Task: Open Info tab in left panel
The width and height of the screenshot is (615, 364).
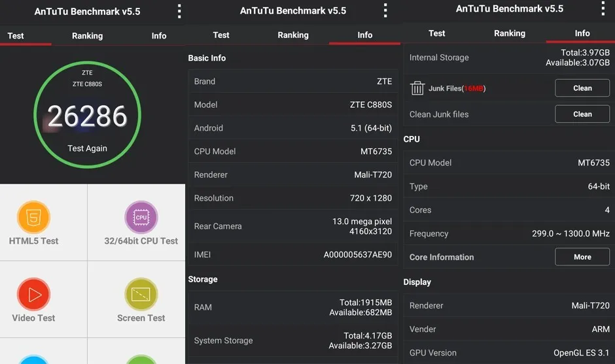Action: click(159, 36)
